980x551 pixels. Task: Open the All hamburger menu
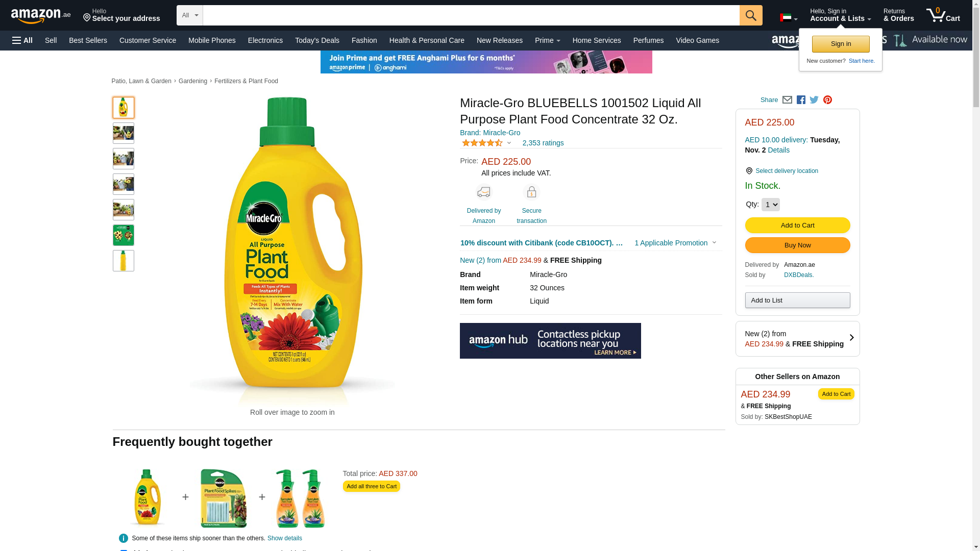[22, 40]
